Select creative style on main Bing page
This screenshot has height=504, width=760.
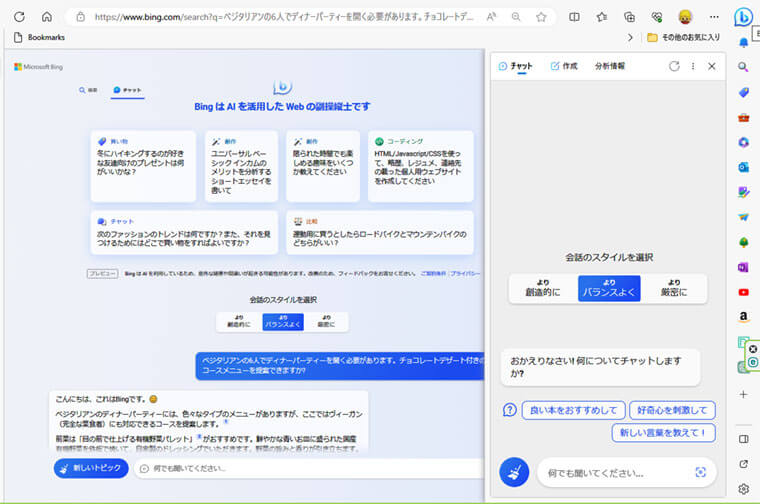click(x=239, y=322)
